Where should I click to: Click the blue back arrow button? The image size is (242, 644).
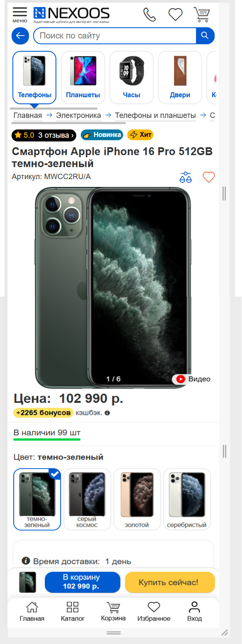click(x=20, y=36)
